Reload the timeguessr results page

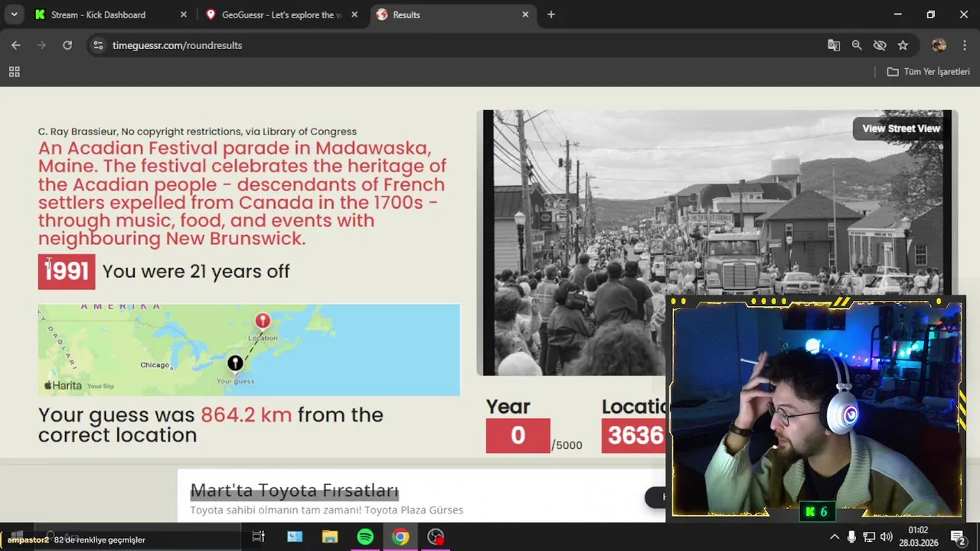pos(67,45)
